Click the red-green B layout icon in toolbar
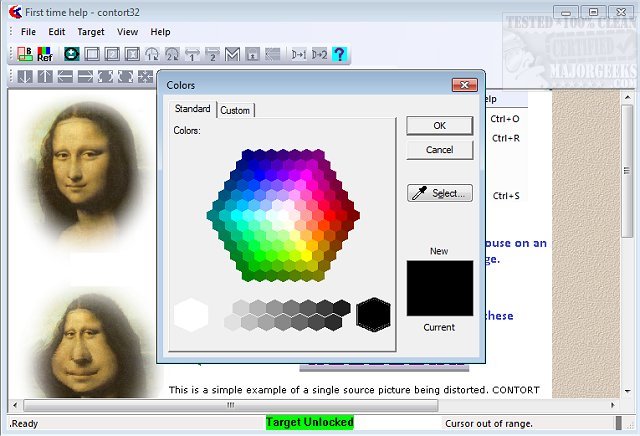The height and width of the screenshot is (436, 640). click(x=25, y=54)
